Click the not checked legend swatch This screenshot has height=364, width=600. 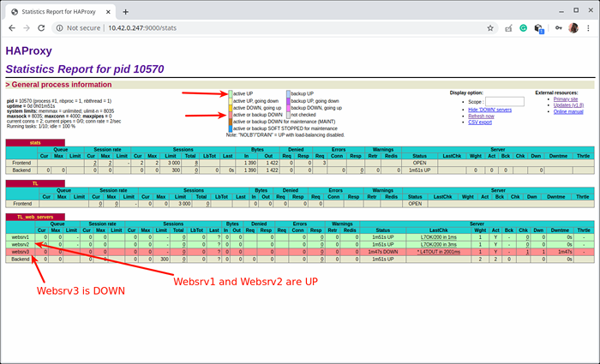pos(289,115)
